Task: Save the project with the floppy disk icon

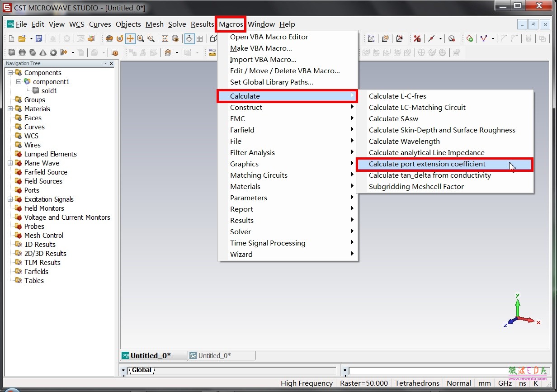Action: (39, 39)
